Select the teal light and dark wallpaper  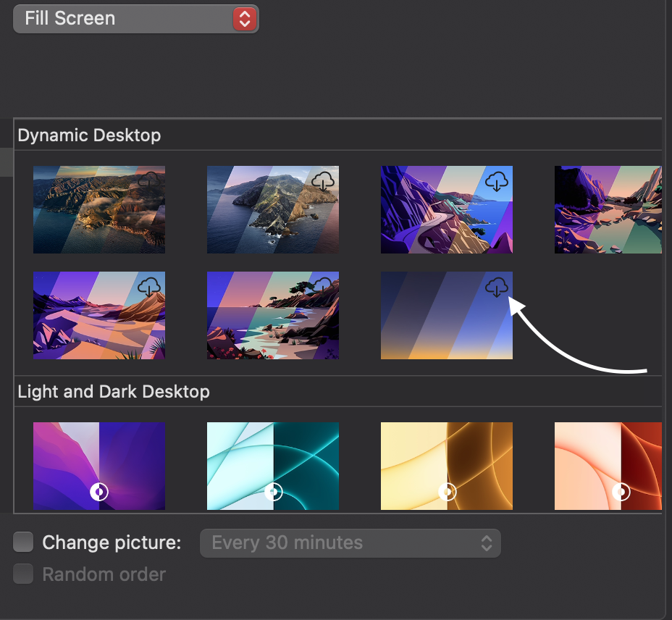273,466
